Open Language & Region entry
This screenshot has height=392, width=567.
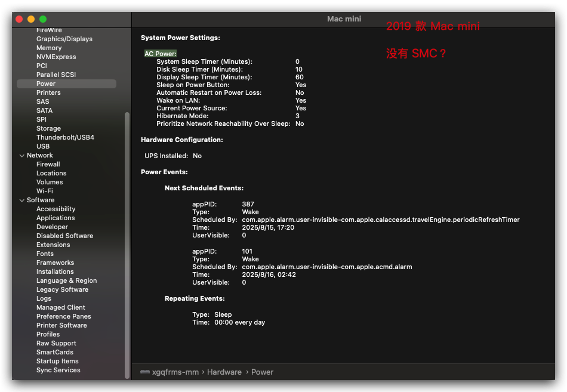(x=66, y=280)
